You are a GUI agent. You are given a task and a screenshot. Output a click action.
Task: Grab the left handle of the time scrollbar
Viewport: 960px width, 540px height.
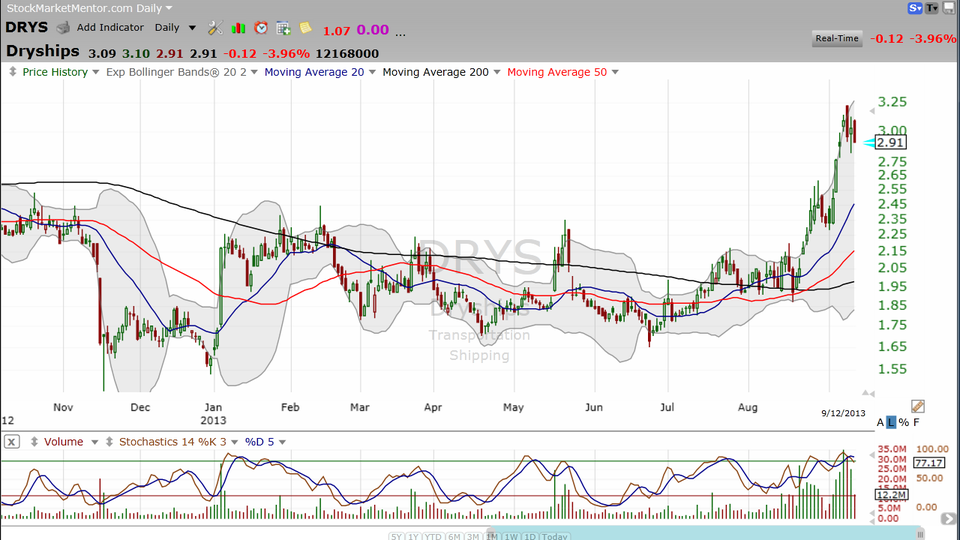[x=489, y=534]
